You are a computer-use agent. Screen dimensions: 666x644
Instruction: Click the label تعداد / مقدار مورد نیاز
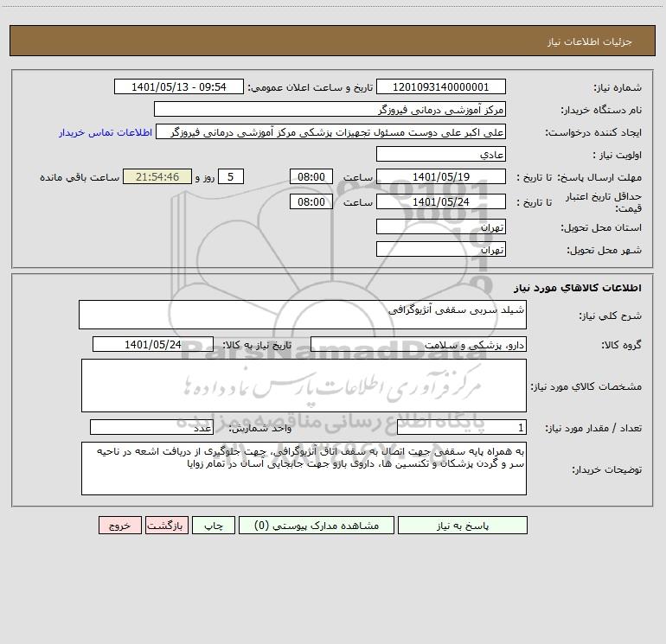coord(593,428)
